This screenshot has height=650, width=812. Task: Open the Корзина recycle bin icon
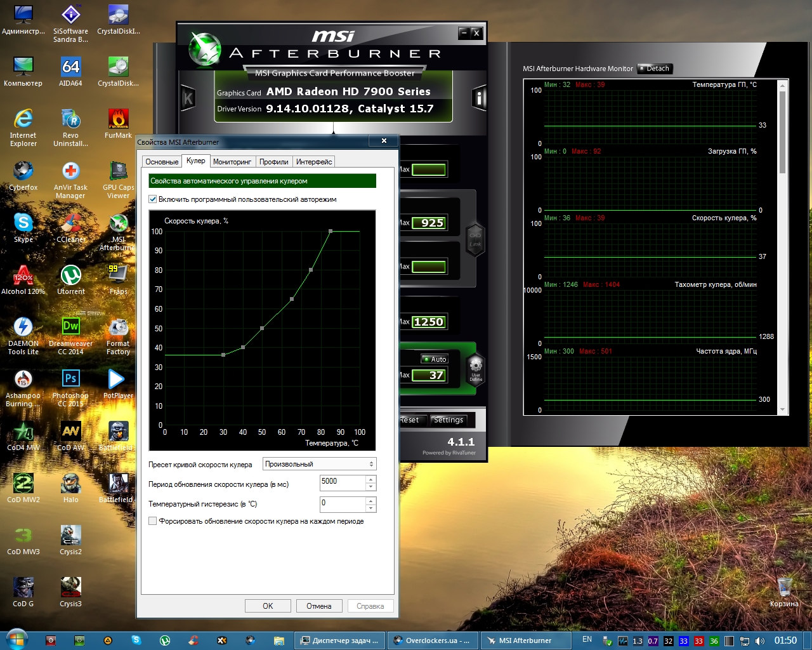point(784,592)
